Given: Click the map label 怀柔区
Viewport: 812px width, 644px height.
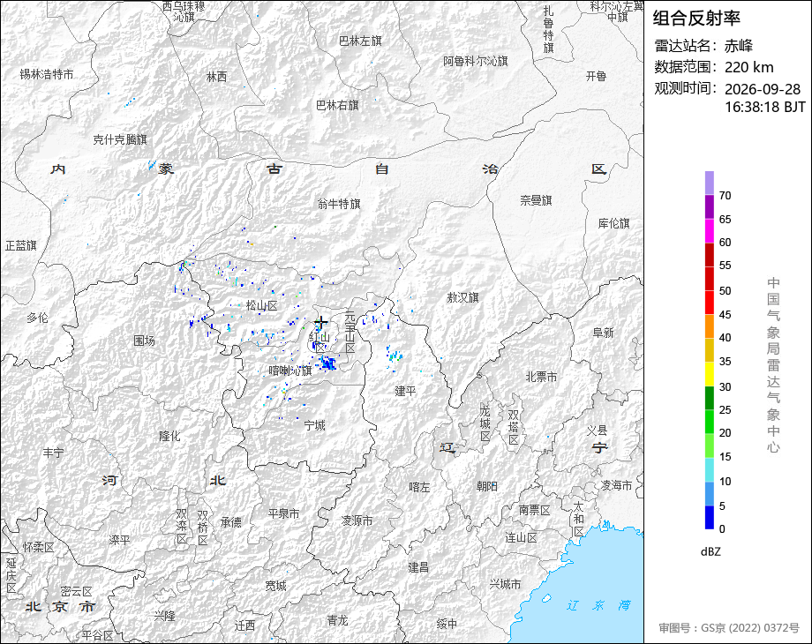Looking at the screenshot, I should (38, 548).
